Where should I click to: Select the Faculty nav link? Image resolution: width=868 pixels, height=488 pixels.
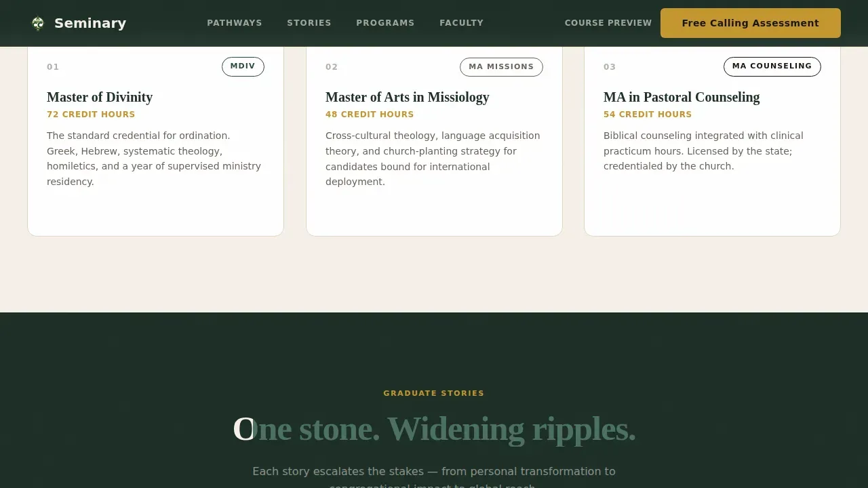(x=462, y=23)
